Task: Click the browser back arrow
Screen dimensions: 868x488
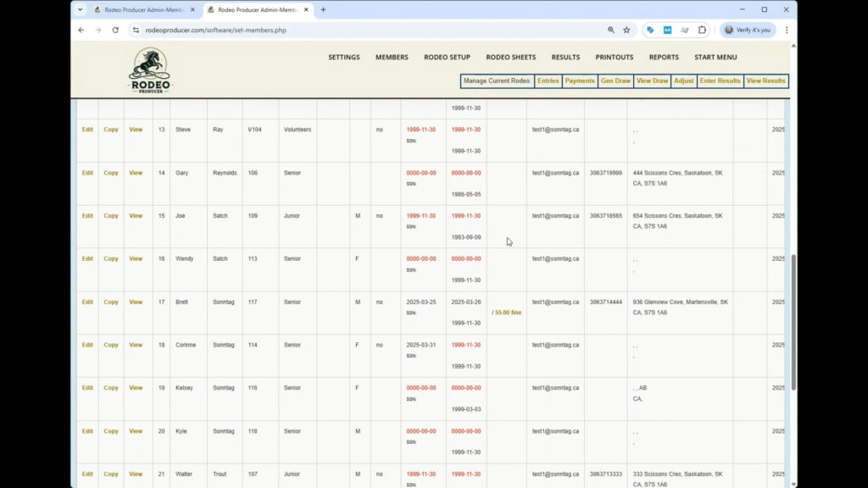Action: click(81, 30)
